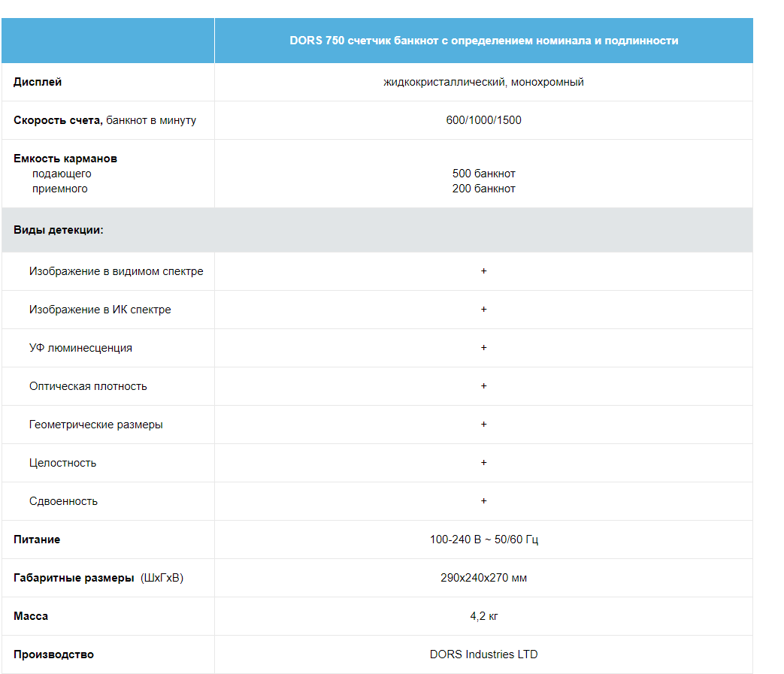Click the '4,2 кг' weight value

pos(483,616)
